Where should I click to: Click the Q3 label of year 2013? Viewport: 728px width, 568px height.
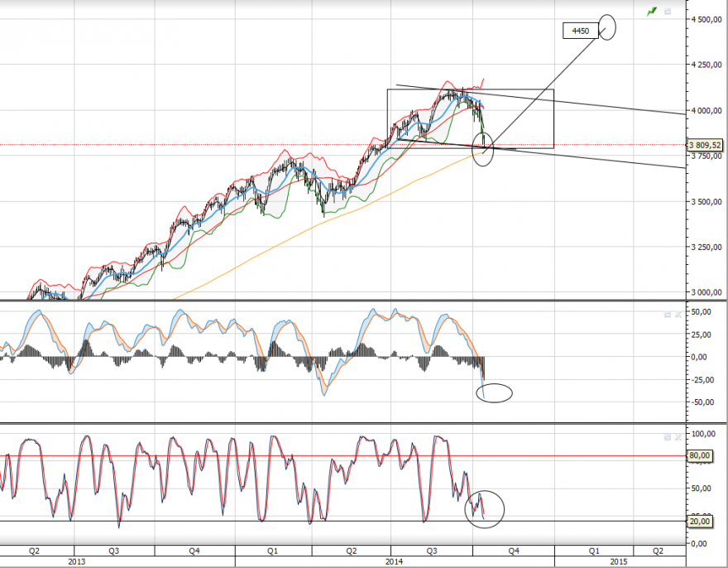tap(114, 551)
